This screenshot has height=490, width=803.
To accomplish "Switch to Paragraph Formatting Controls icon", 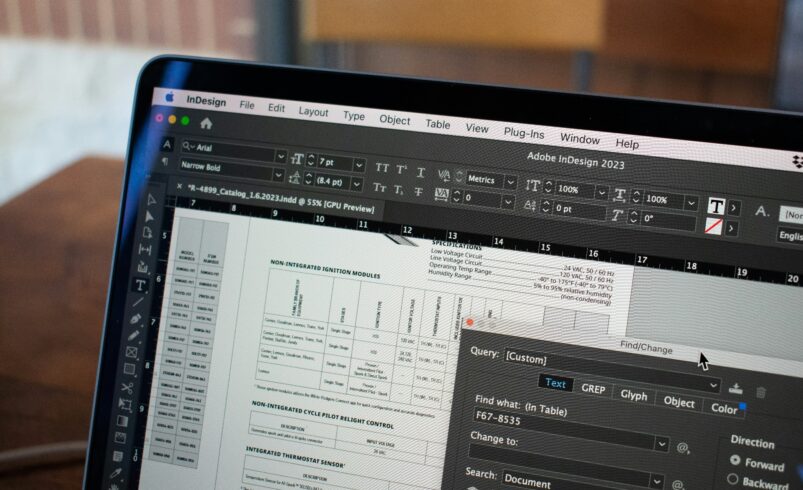I will (x=165, y=162).
